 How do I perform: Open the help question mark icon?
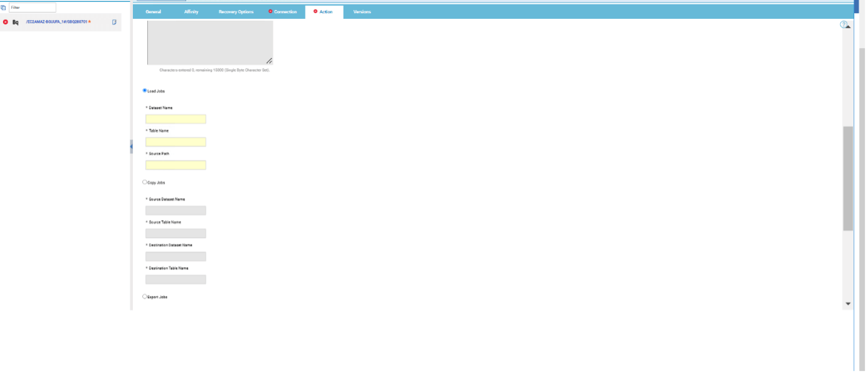pyautogui.click(x=844, y=24)
